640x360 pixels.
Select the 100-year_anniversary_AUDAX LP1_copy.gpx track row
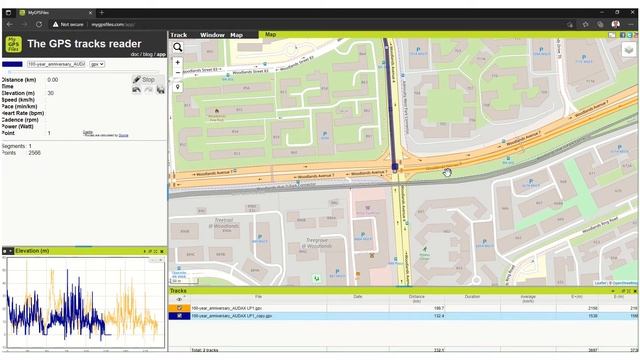pos(403,316)
